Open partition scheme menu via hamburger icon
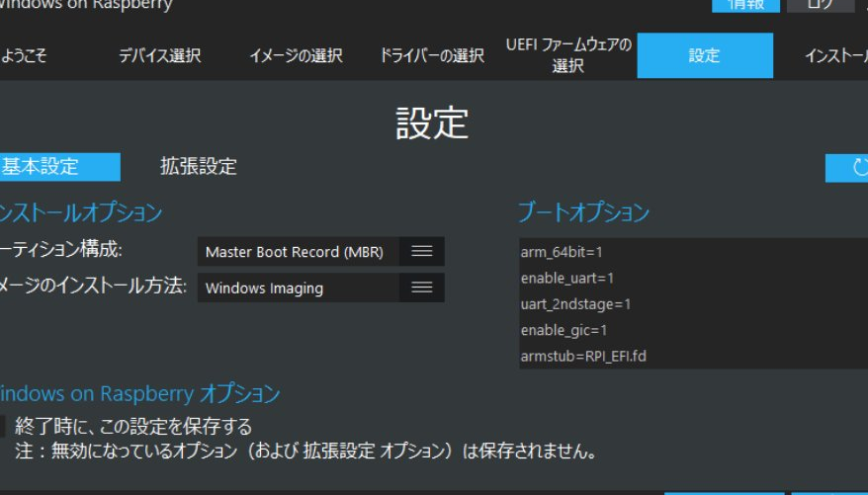868x495 pixels. (422, 252)
